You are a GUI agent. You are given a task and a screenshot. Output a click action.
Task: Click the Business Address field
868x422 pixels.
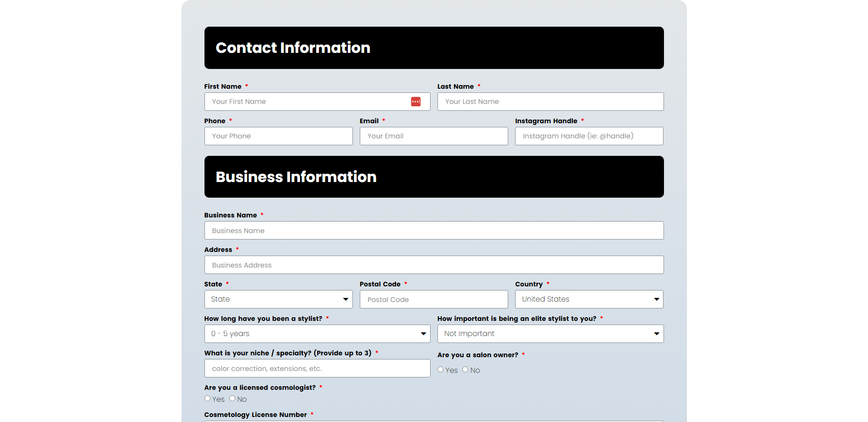click(x=434, y=265)
